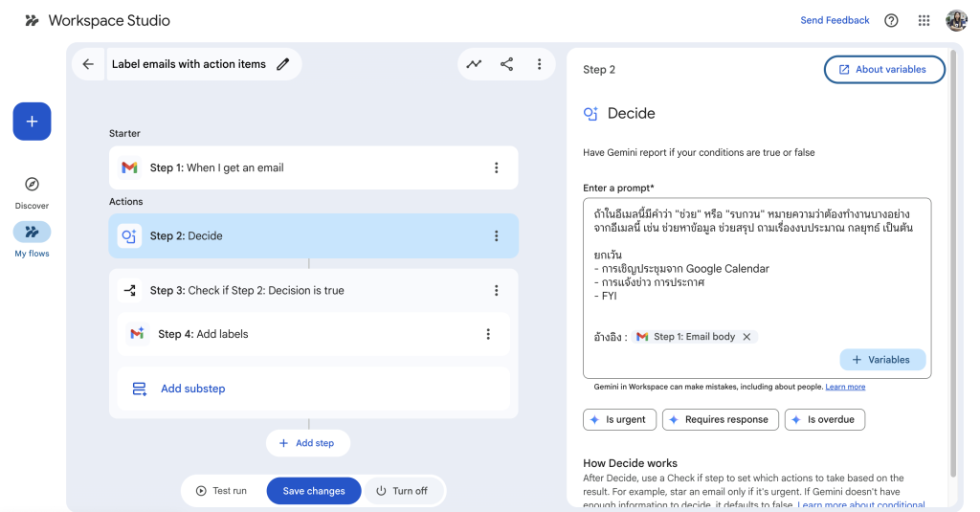Click the right panel vertical scrollbar

(x=952, y=268)
